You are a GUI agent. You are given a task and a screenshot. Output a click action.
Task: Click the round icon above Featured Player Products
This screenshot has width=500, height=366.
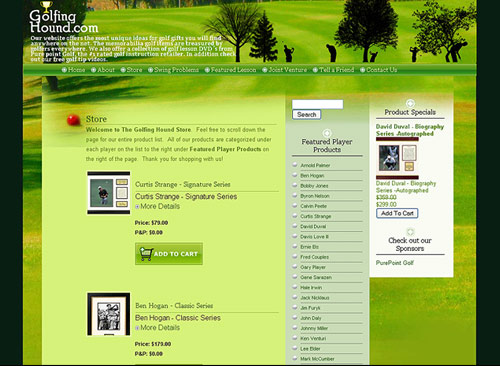[x=327, y=133]
